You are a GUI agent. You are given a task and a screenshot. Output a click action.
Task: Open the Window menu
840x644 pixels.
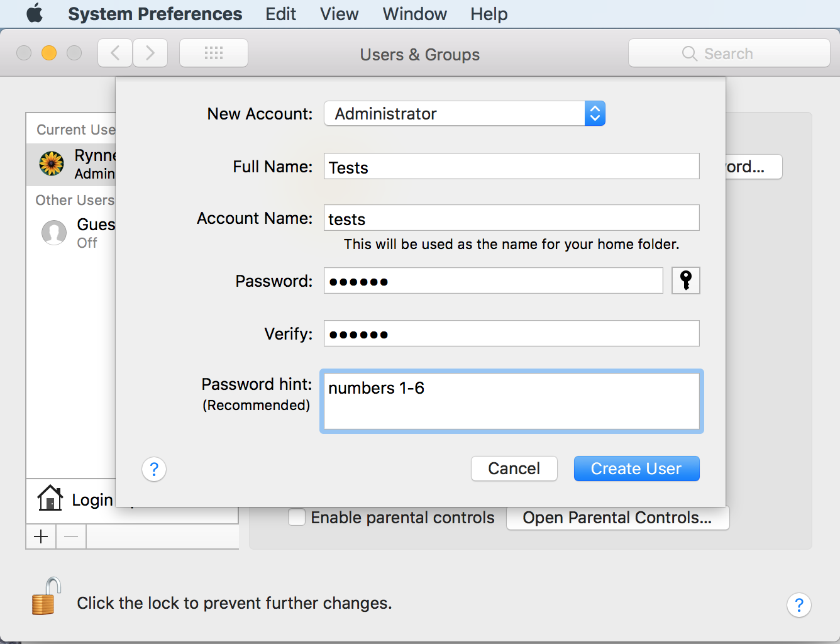[414, 14]
